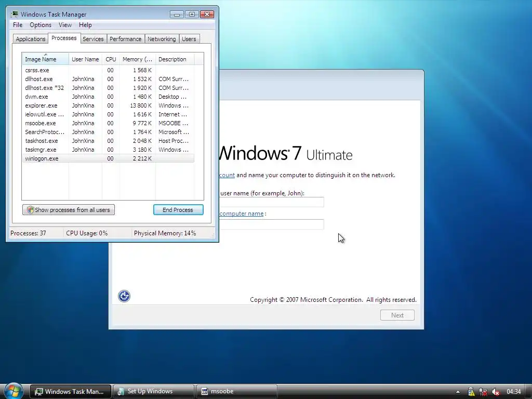
Task: Click the Physical Memory: 14% status entry
Action: (x=165, y=233)
